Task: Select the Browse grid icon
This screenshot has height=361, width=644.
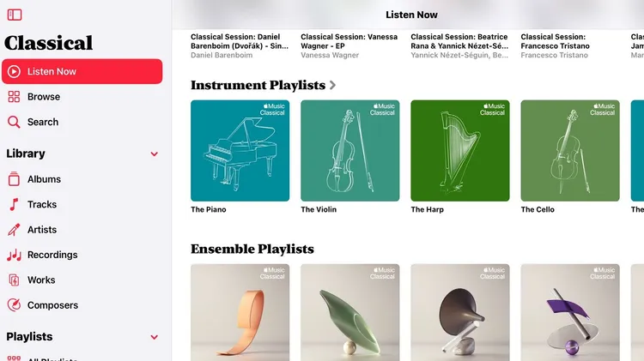Action: point(14,97)
